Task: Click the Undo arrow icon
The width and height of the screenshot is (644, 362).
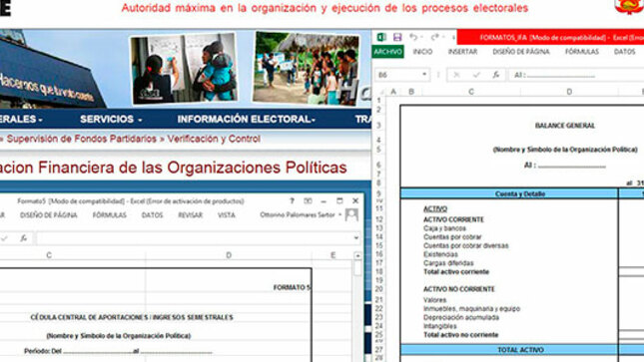Action: point(413,37)
